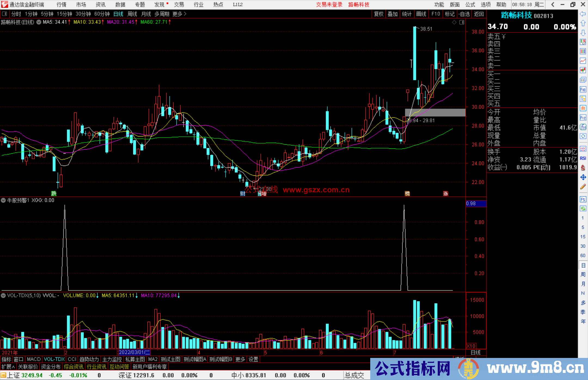Toggle the VOL-TDX indicator round button
The image size is (588, 380).
tap(3, 295)
